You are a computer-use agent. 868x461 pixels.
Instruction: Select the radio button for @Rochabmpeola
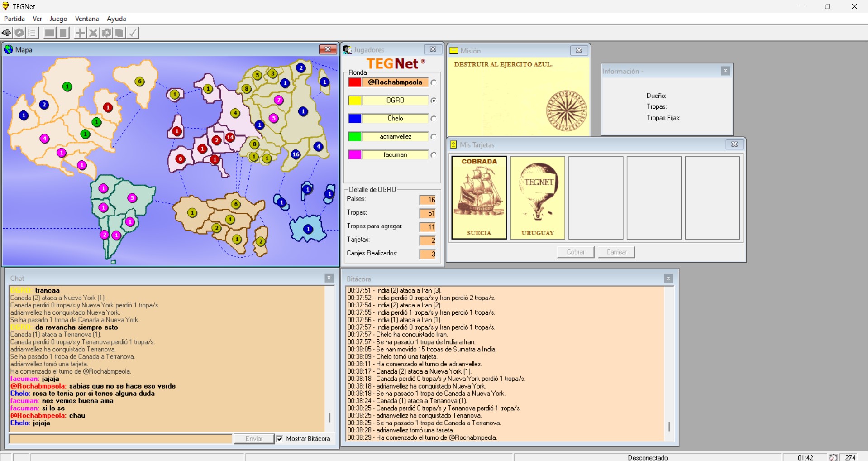click(x=434, y=82)
